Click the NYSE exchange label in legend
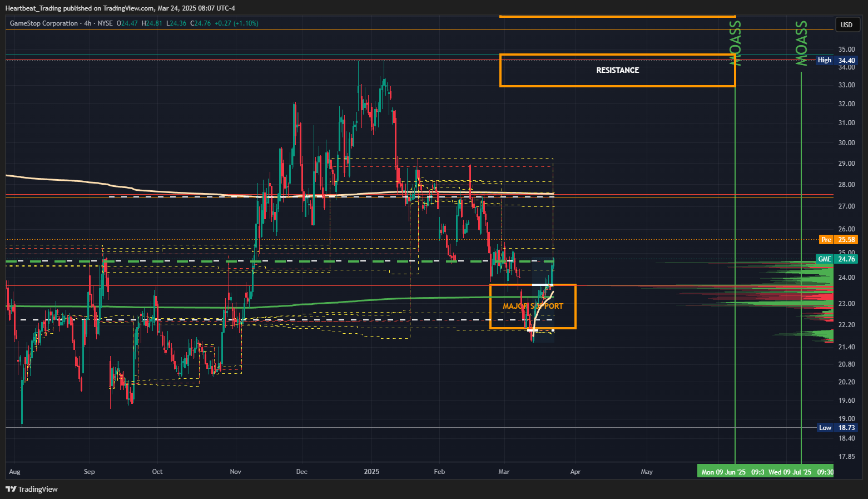 coord(105,23)
